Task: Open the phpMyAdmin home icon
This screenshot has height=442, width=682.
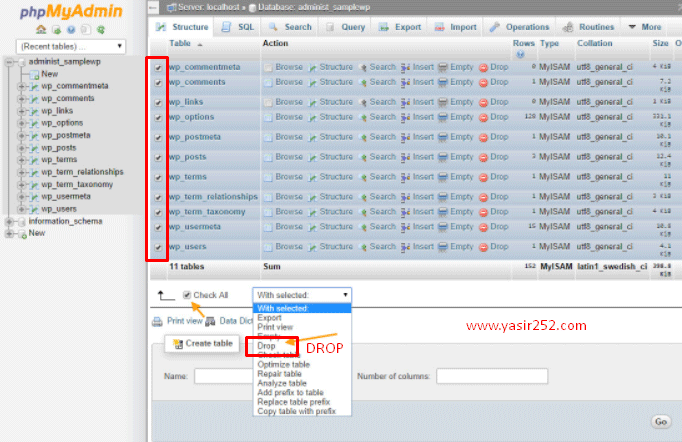Action: click(41, 30)
